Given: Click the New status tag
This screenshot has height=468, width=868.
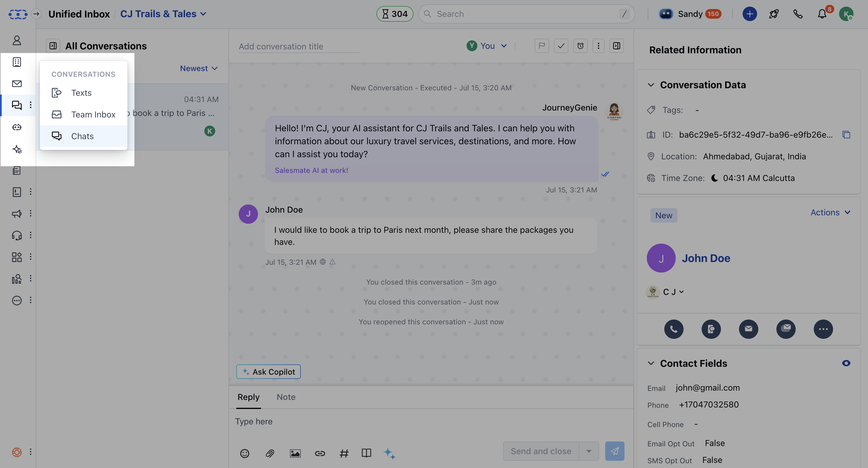Looking at the screenshot, I should pos(663,215).
